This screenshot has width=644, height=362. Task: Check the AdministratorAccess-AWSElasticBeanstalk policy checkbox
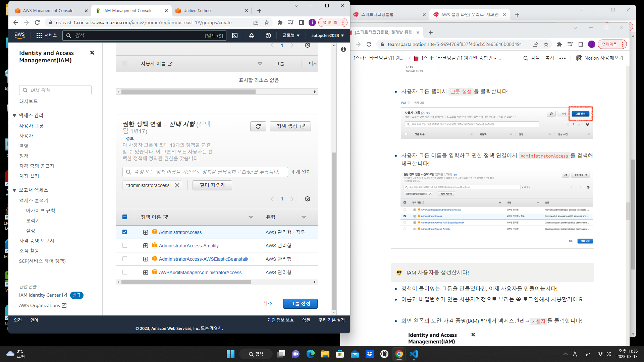pyautogui.click(x=125, y=259)
